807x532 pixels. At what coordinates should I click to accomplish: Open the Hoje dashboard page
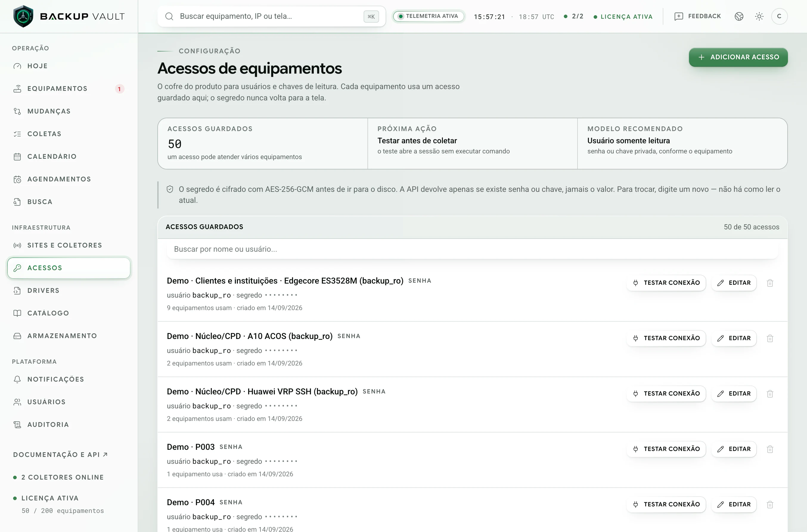click(x=69, y=66)
